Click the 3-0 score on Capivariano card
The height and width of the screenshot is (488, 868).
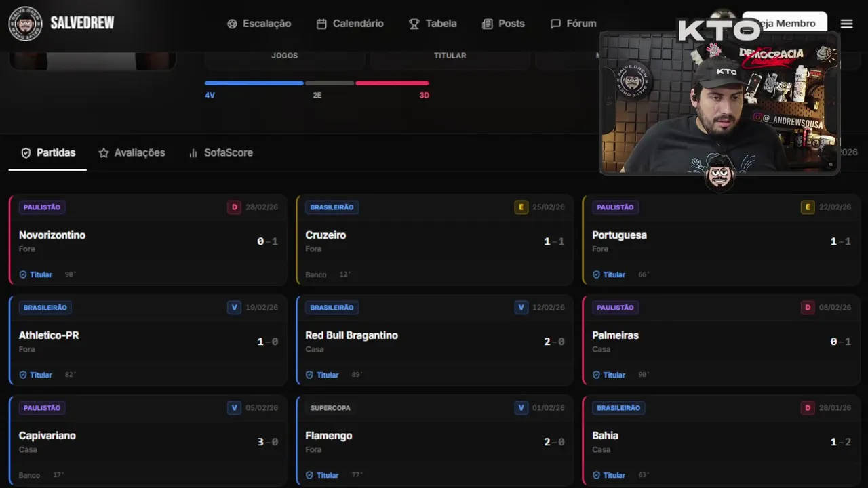(268, 442)
